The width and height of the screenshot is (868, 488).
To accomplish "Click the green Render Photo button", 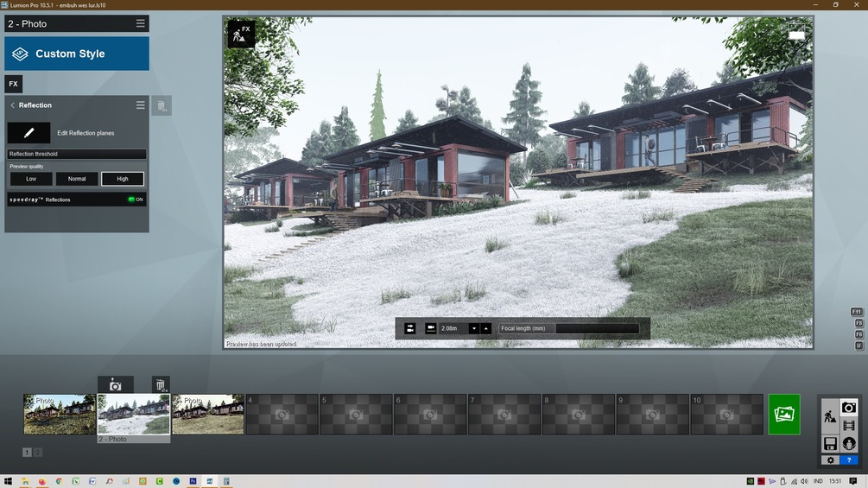I will pyautogui.click(x=784, y=414).
